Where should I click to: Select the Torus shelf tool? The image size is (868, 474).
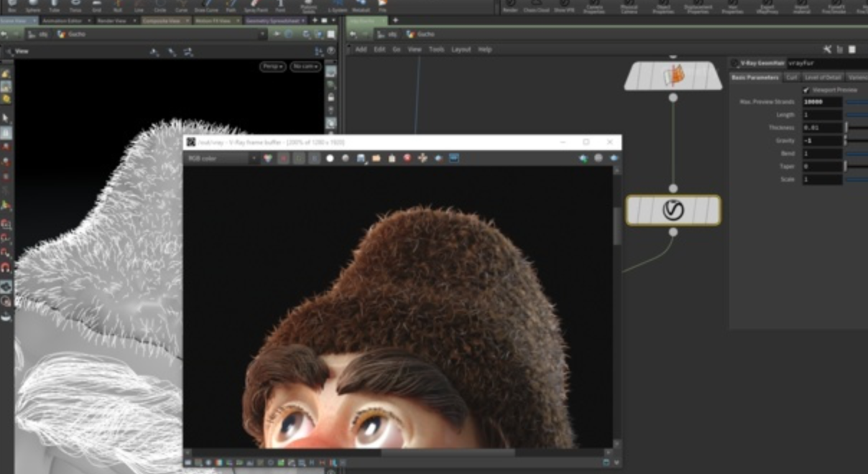click(x=75, y=6)
